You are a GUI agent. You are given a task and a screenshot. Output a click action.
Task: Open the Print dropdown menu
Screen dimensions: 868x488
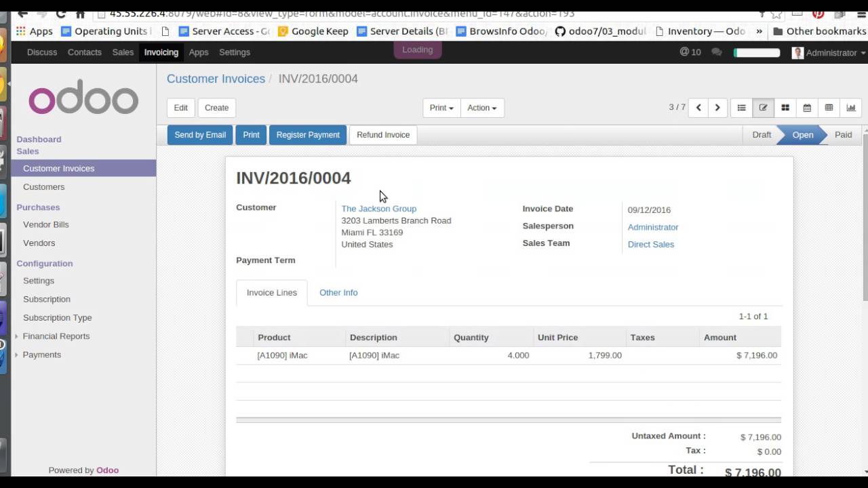pyautogui.click(x=441, y=108)
